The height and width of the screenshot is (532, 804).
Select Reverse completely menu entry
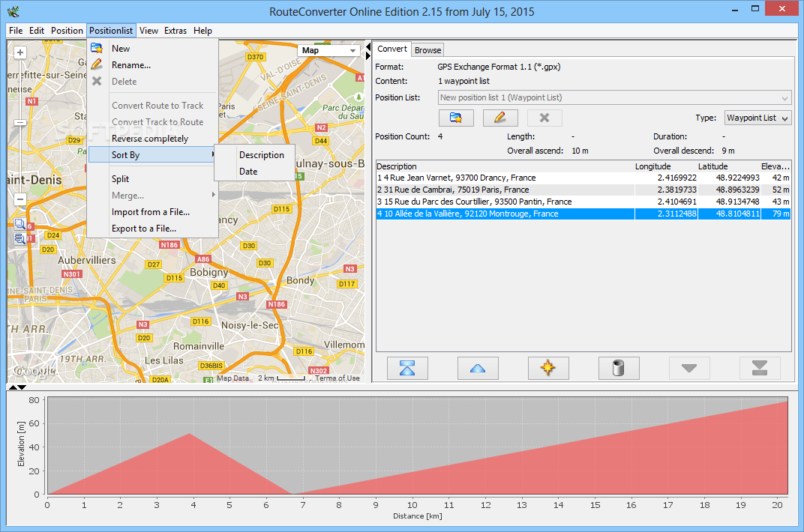coord(151,139)
